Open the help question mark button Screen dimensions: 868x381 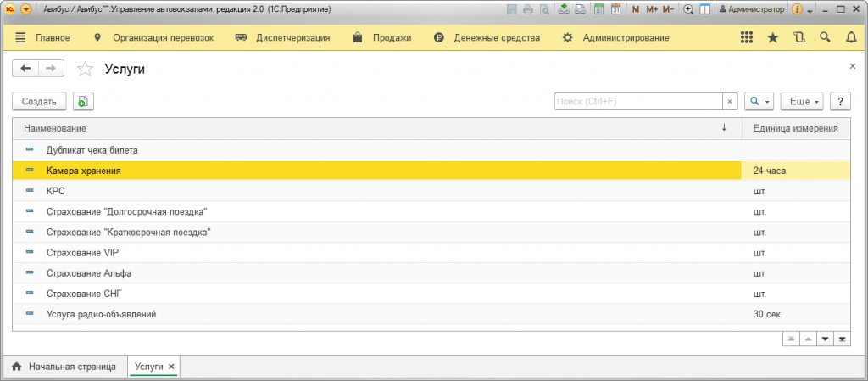pyautogui.click(x=840, y=102)
